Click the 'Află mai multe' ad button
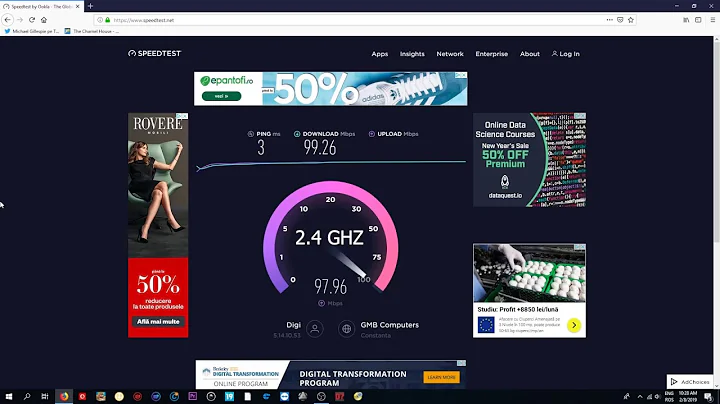This screenshot has height=404, width=720. pyautogui.click(x=158, y=321)
